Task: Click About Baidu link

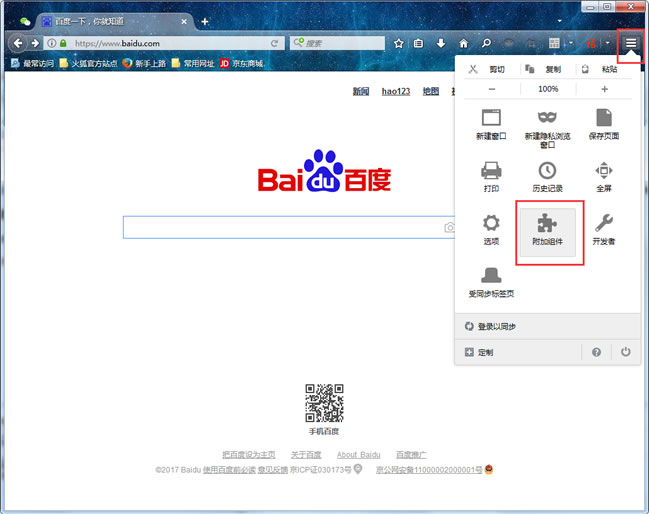Action: (x=358, y=455)
